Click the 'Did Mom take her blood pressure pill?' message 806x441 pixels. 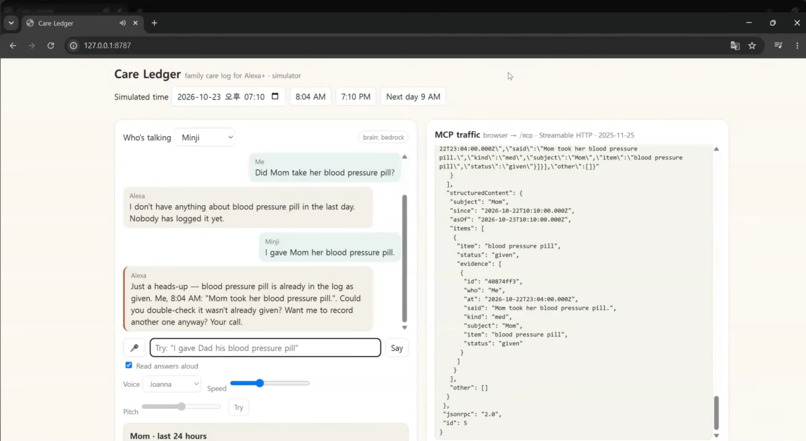pos(325,168)
